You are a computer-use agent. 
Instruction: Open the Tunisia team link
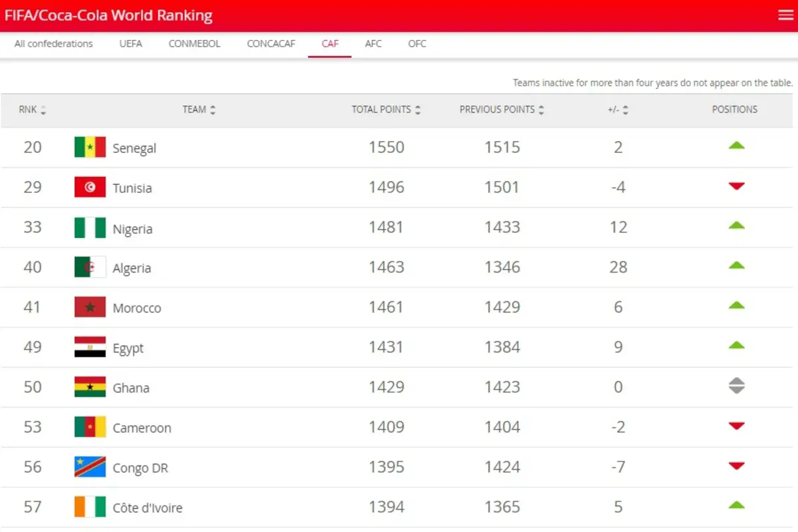click(132, 188)
